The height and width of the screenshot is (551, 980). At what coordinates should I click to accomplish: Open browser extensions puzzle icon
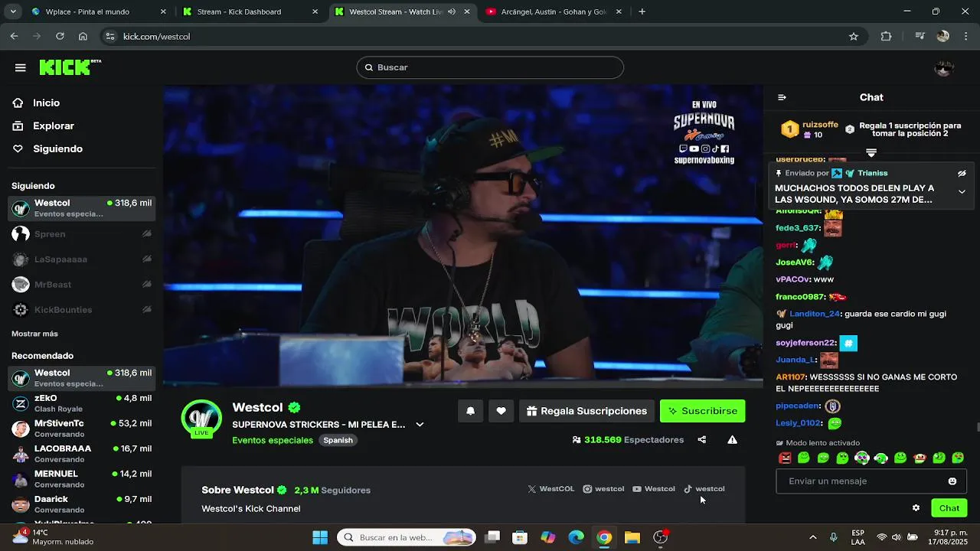[887, 36]
